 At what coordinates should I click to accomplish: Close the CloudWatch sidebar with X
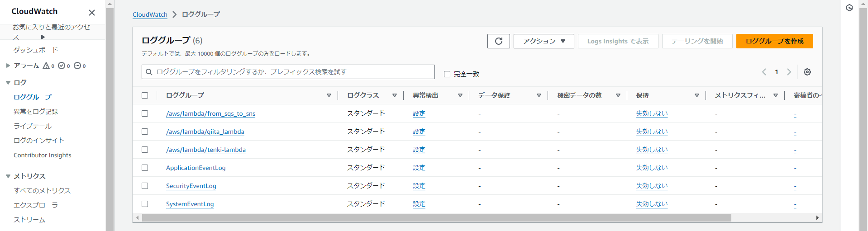point(92,13)
